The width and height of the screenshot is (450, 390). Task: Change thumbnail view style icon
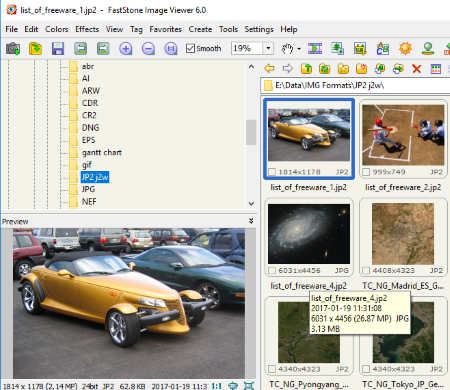(x=436, y=69)
